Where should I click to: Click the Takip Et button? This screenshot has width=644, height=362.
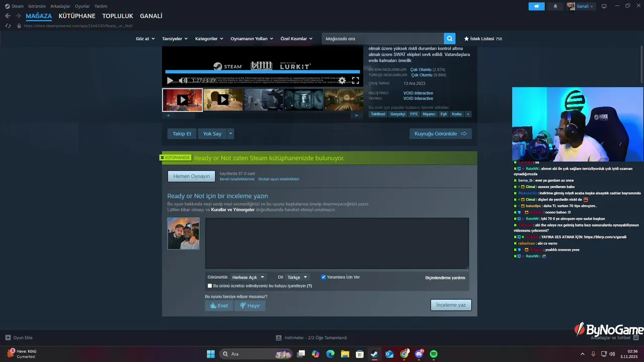182,134
